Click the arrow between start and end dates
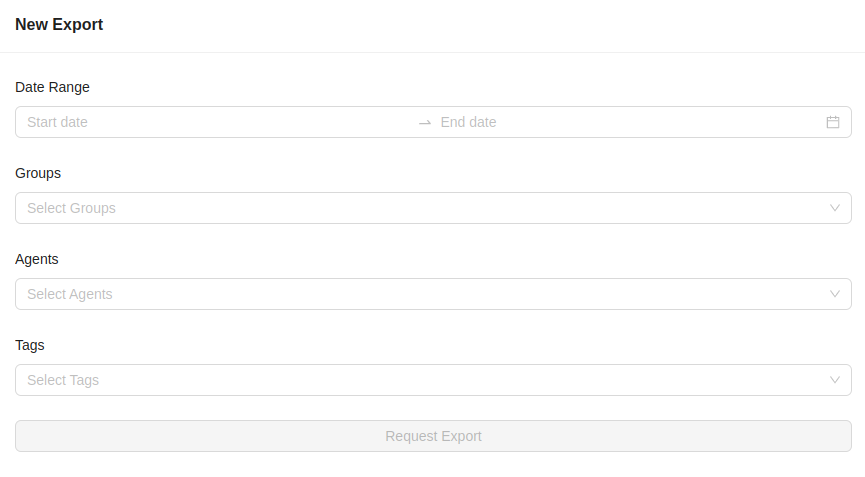865x477 pixels. click(x=425, y=122)
